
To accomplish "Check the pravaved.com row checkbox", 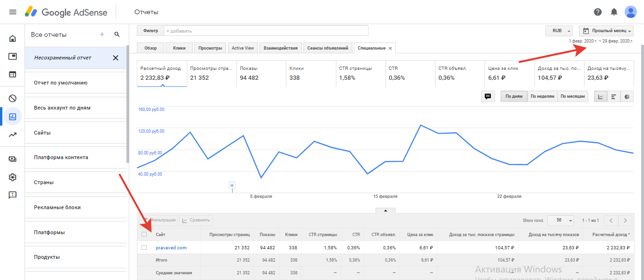I will point(144,247).
